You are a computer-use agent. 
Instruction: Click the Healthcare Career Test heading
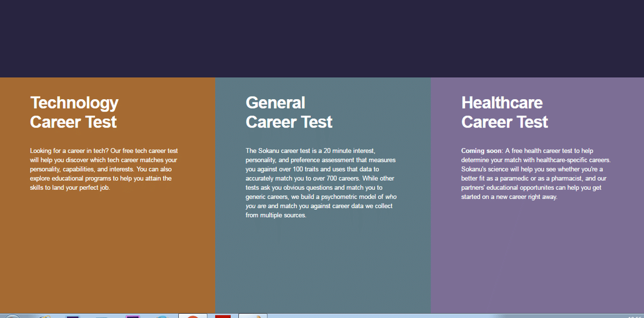[x=504, y=112]
